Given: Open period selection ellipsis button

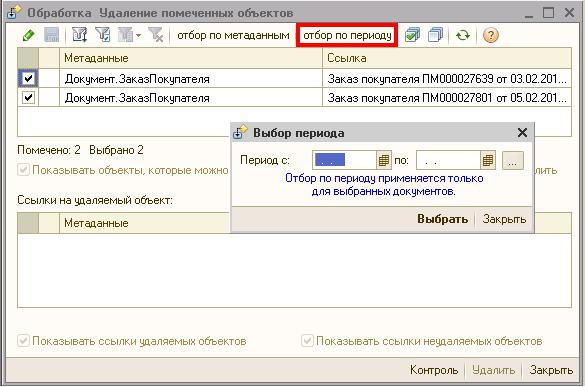Looking at the screenshot, I should click(x=513, y=160).
